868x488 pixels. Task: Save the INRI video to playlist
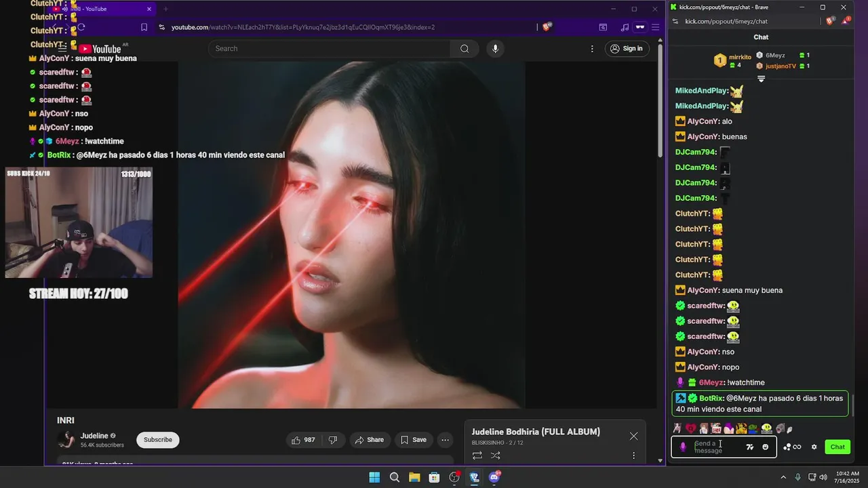coord(413,440)
